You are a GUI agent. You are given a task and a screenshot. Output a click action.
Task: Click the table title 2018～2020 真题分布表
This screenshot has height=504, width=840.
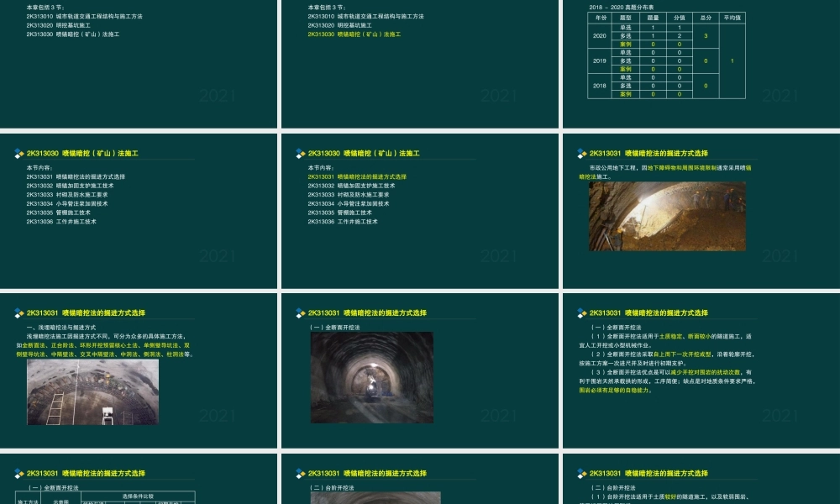click(x=621, y=7)
